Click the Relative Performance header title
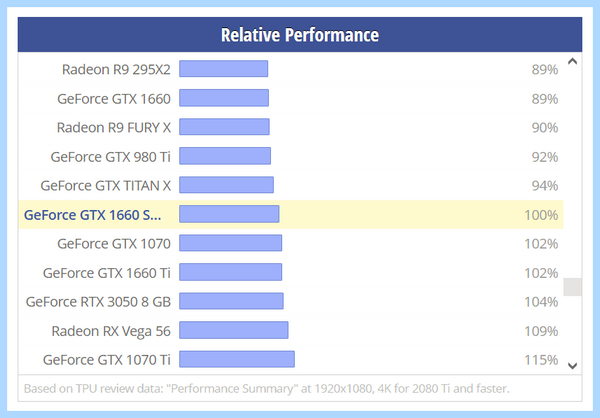 pyautogui.click(x=300, y=35)
